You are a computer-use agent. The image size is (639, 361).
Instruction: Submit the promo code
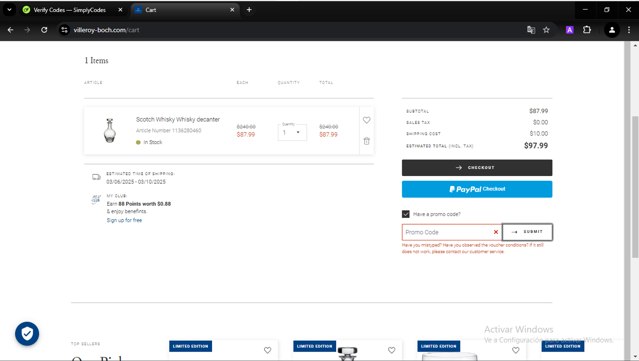tap(527, 232)
